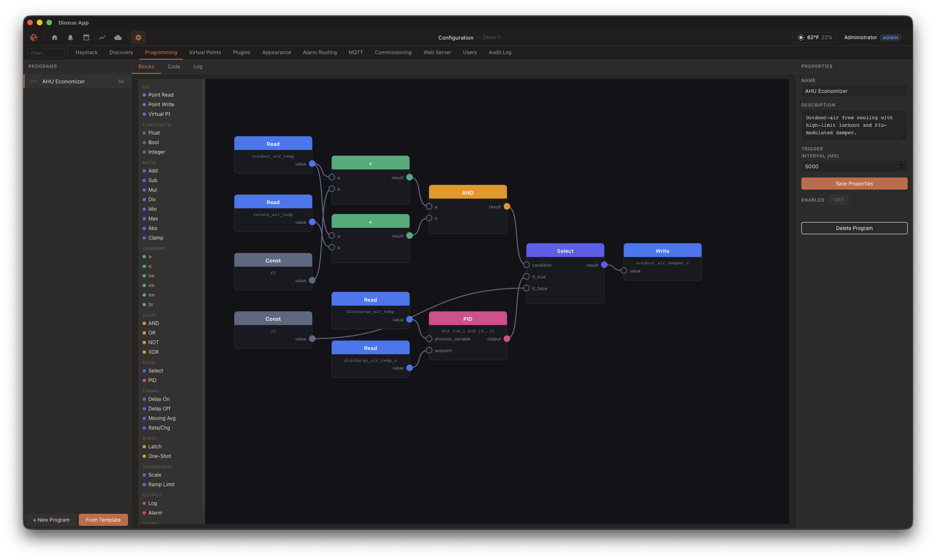Select the PID block header on canvas

click(x=468, y=319)
